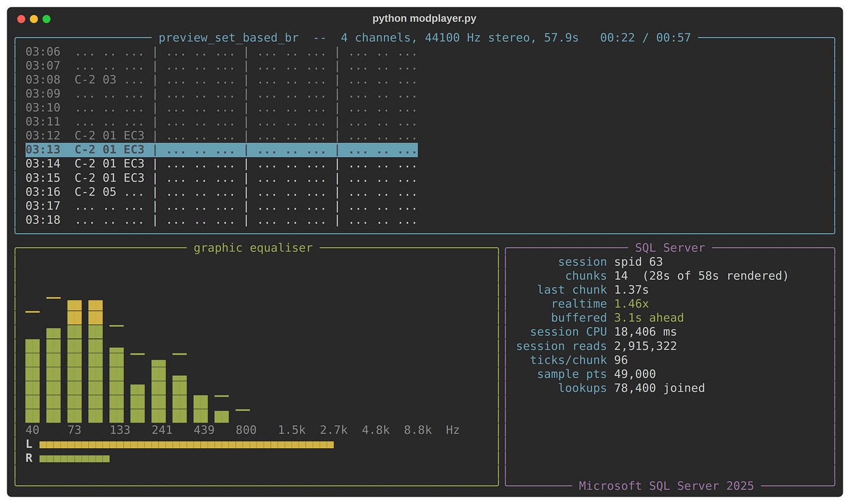Click the buffered value 3.1s ahead
This screenshot has height=504, width=850.
click(x=649, y=318)
